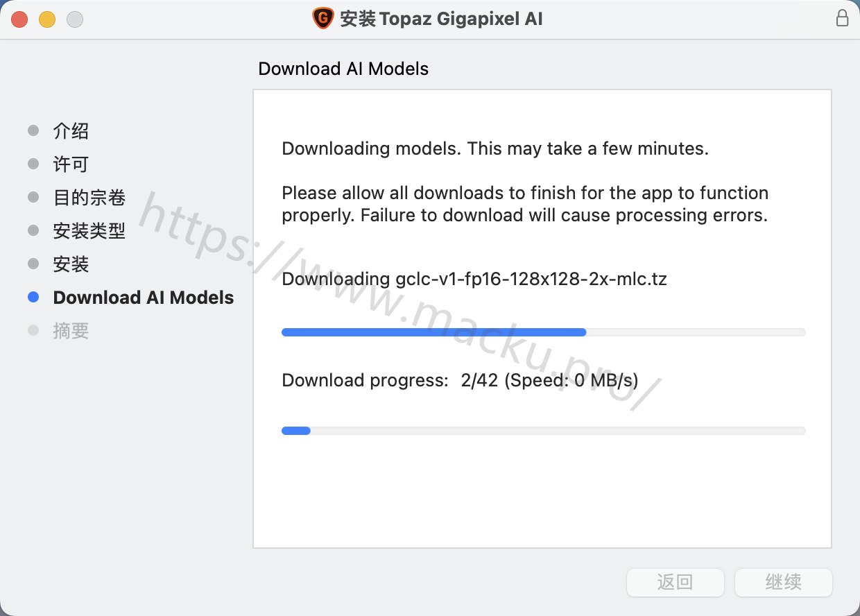The height and width of the screenshot is (616, 860).
Task: Select the 许可 step in the sidebar
Action: pos(71,164)
